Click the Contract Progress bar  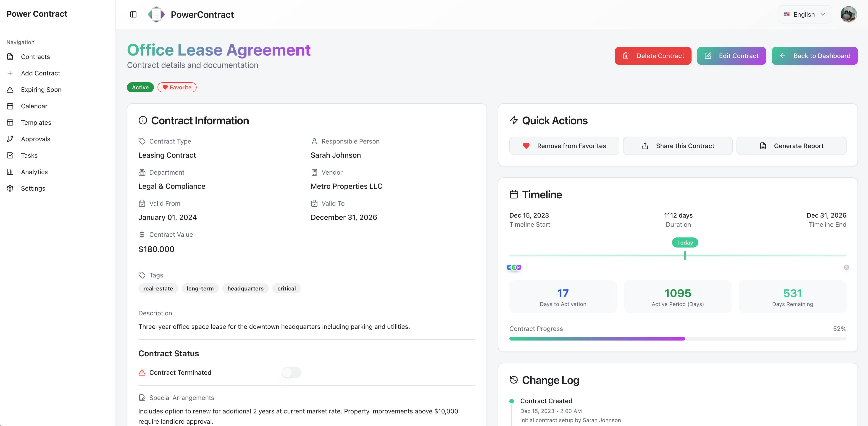678,339
